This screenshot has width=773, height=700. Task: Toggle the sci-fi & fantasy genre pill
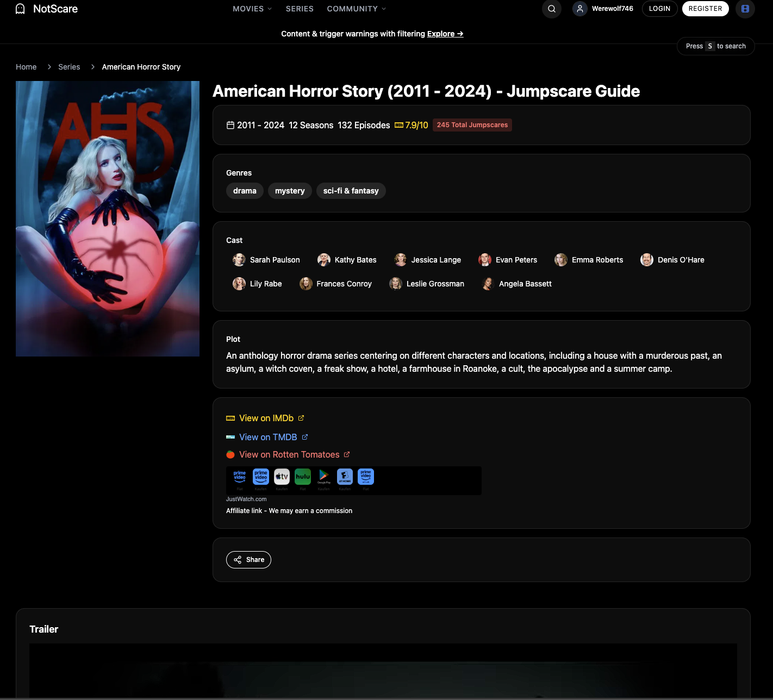tap(351, 191)
